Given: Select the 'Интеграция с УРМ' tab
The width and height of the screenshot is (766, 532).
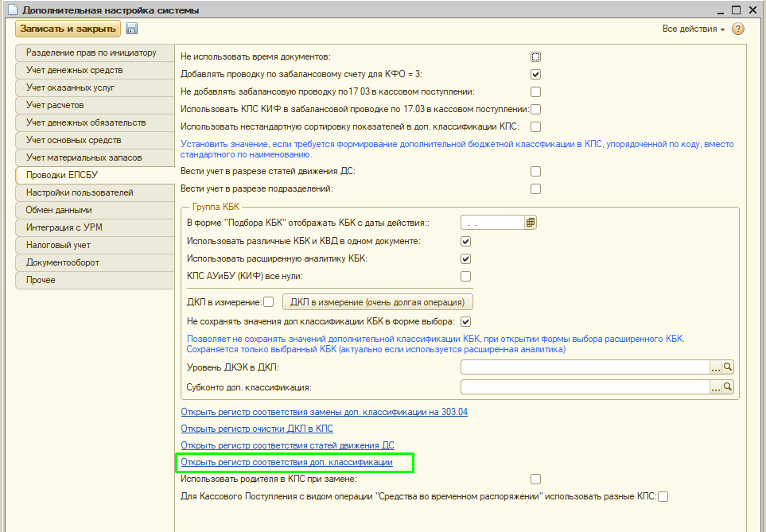Looking at the screenshot, I should coord(66,227).
